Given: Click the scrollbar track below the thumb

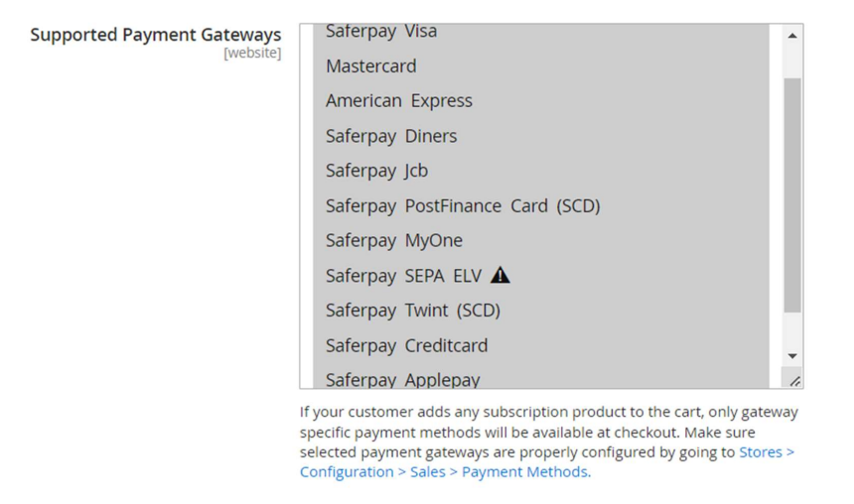Looking at the screenshot, I should click(791, 329).
